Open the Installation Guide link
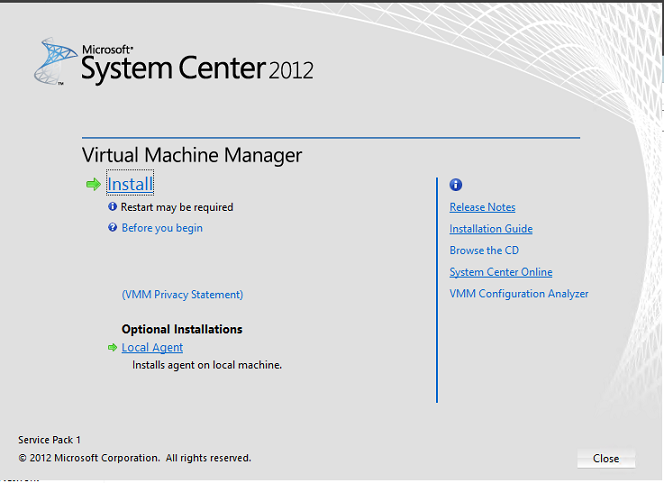This screenshot has height=483, width=664. point(491,229)
